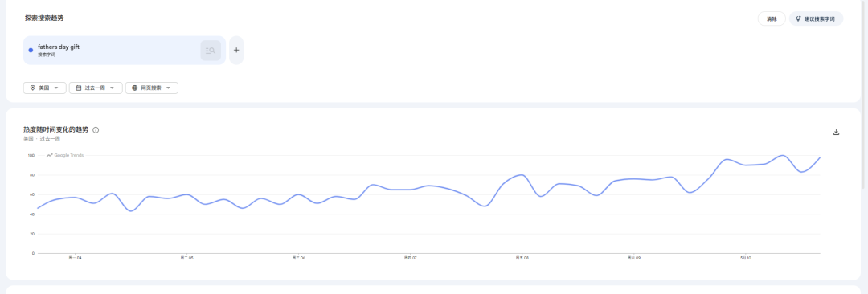The height and width of the screenshot is (294, 868).
Task: Click the add comparison term plus button
Action: [236, 51]
